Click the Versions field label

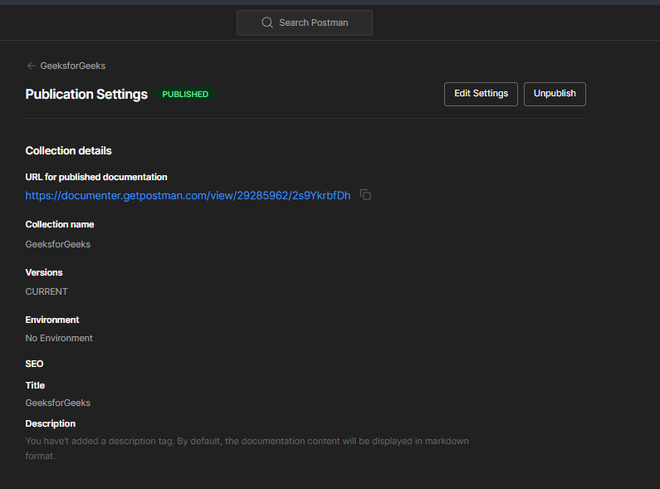44,272
